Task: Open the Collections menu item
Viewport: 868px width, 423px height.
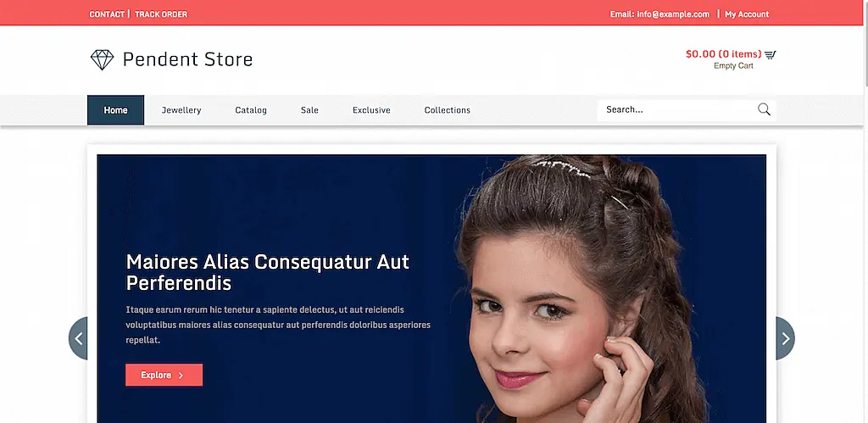Action: 448,110
